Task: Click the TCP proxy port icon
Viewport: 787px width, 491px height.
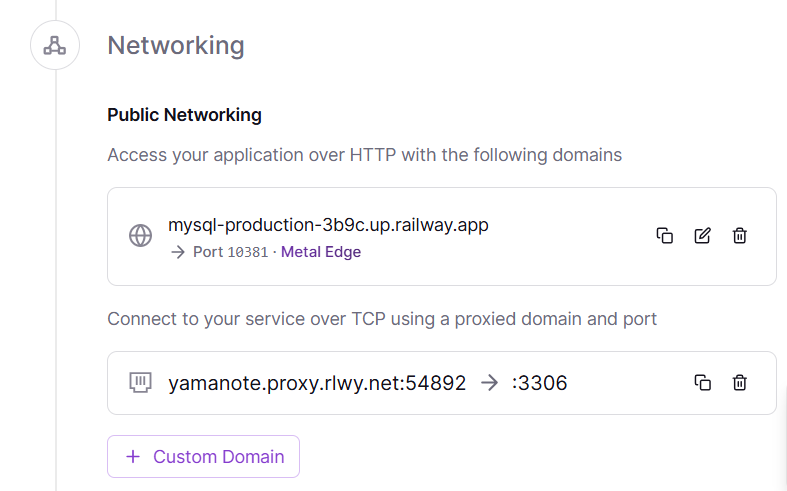Action: (141, 382)
